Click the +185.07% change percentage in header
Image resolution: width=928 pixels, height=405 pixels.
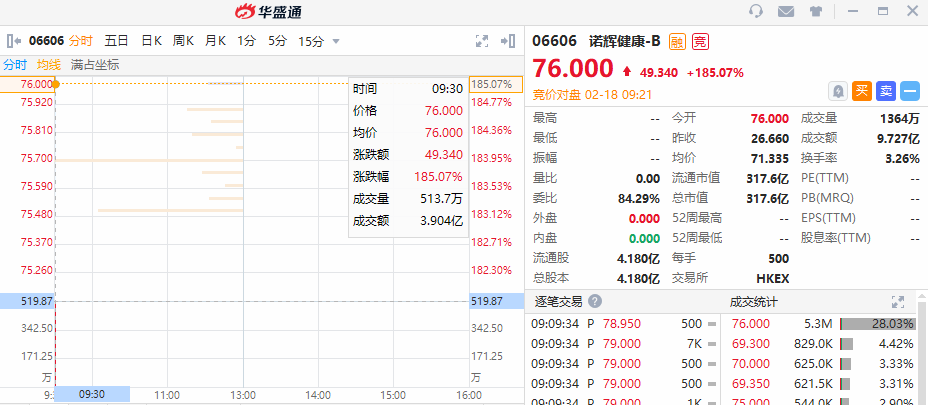coord(715,73)
